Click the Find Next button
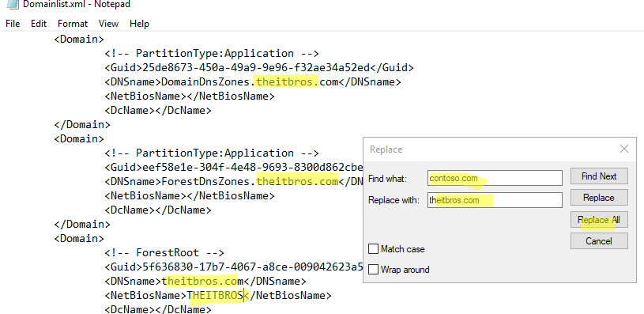The height and width of the screenshot is (314, 644). (599, 176)
